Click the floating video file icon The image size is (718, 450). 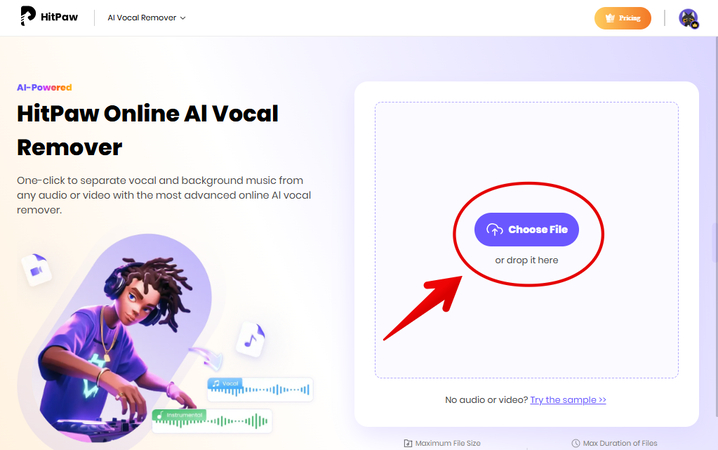(x=37, y=270)
